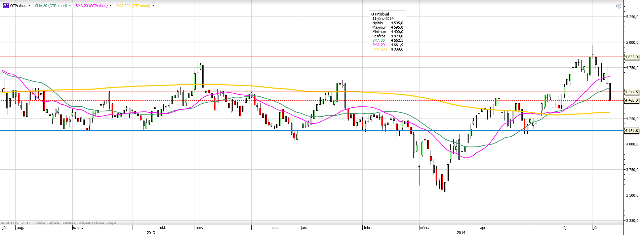The image size is (644, 235).
Task: Open the OTP:xbud instrument dropdown arrow
Action: click(29, 6)
